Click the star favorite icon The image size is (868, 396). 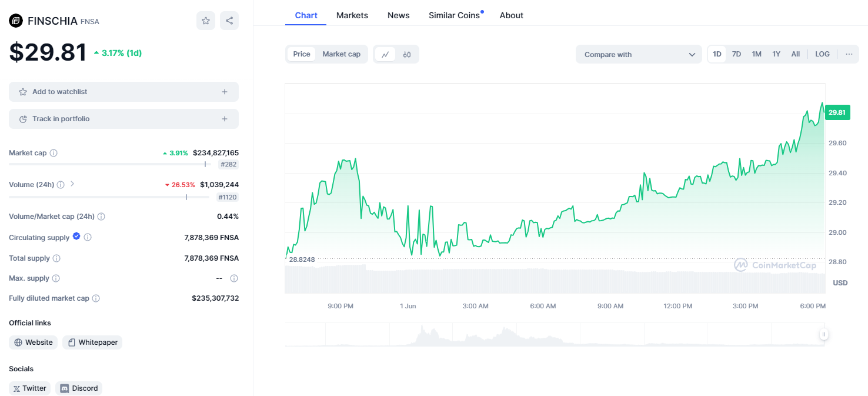[206, 21]
